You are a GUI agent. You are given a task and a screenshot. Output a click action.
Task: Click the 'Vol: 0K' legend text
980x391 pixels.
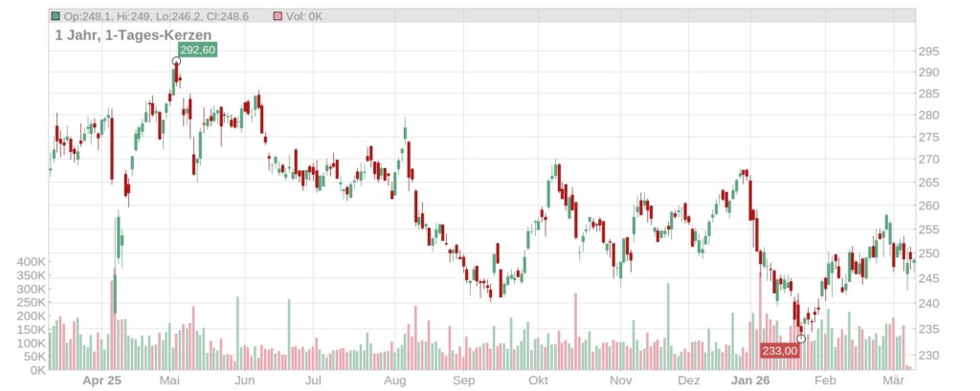[304, 16]
